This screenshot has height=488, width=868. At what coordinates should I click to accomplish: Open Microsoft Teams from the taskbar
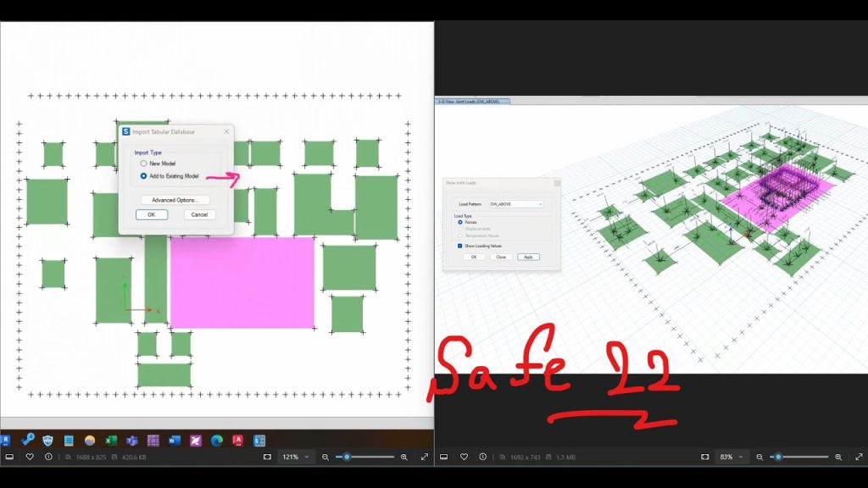(x=131, y=441)
